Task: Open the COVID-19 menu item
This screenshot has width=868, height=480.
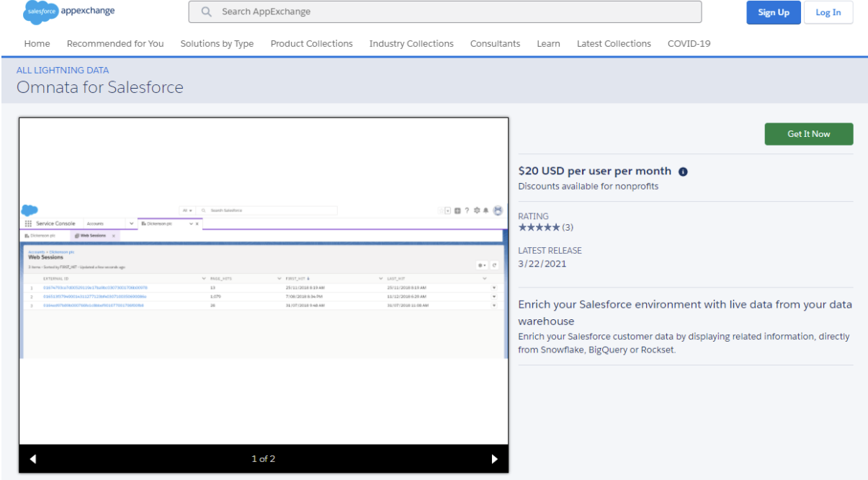Action: (689, 44)
